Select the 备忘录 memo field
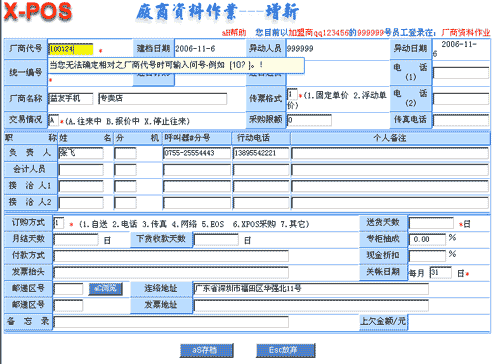This screenshot has height=364, width=500. coord(171,322)
